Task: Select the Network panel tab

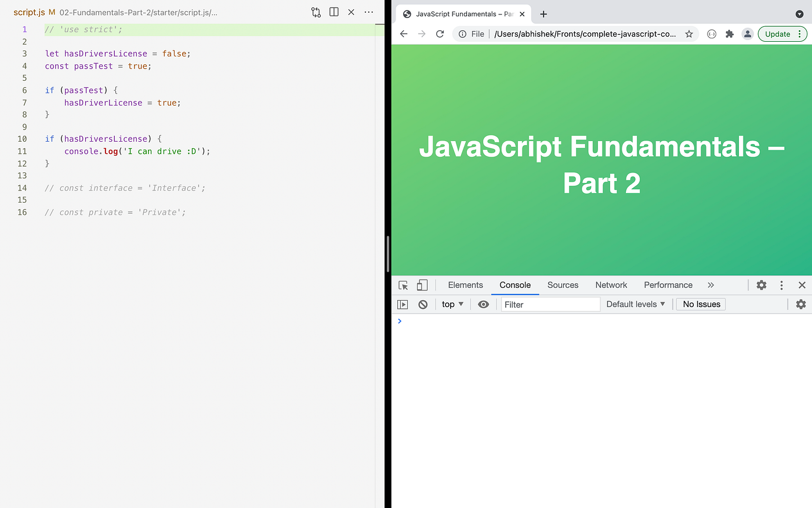Action: tap(611, 285)
